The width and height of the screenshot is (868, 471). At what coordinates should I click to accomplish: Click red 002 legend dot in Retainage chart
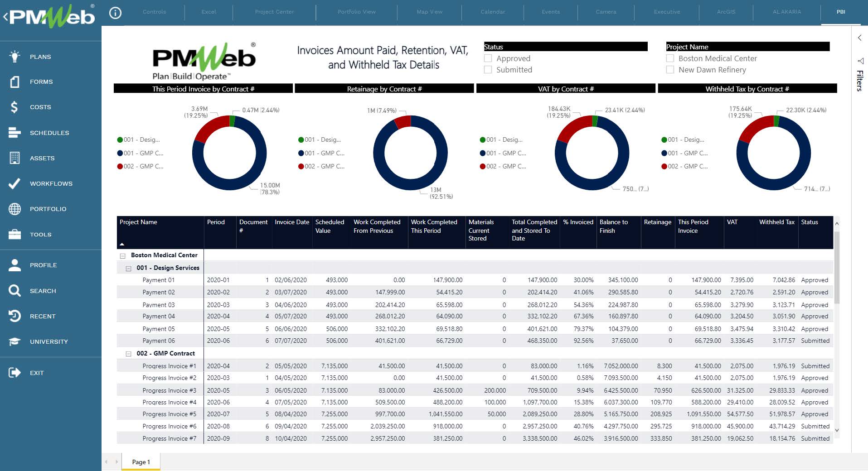[301, 167]
